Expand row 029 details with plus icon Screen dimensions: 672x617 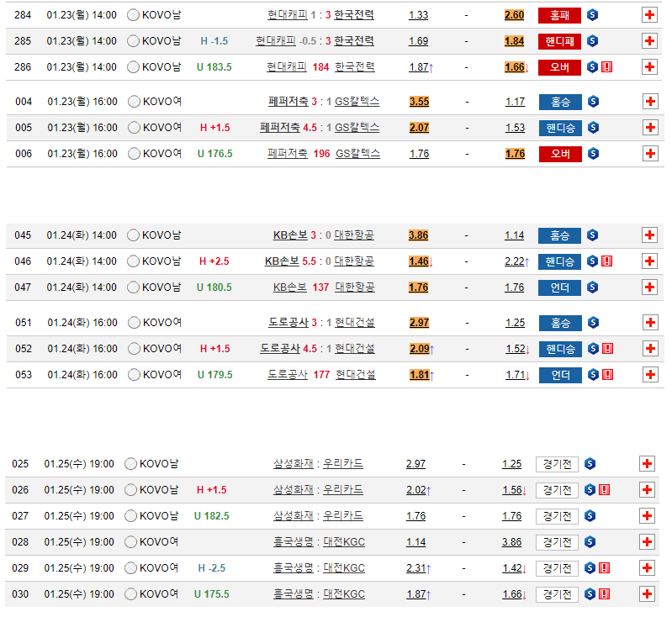click(646, 568)
